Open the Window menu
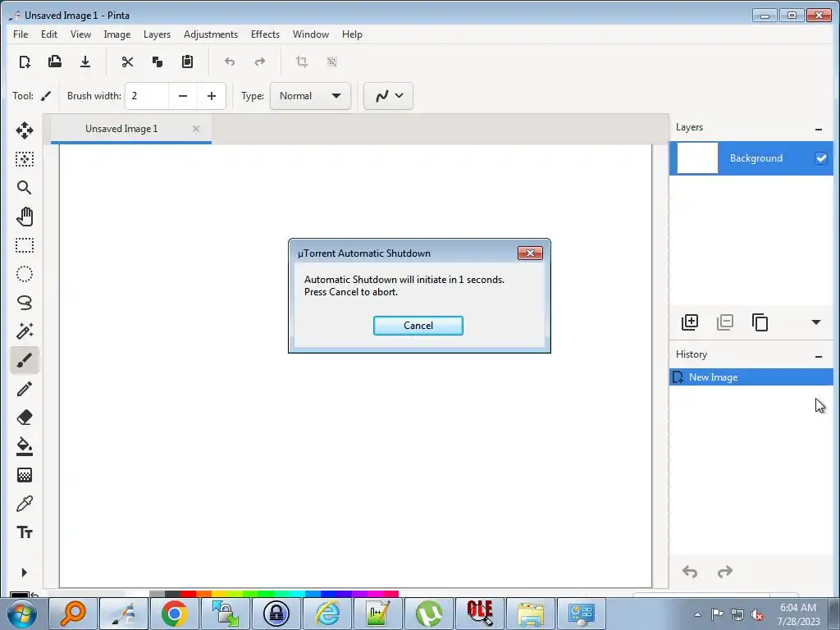Viewport: 840px width, 630px height. point(311,34)
